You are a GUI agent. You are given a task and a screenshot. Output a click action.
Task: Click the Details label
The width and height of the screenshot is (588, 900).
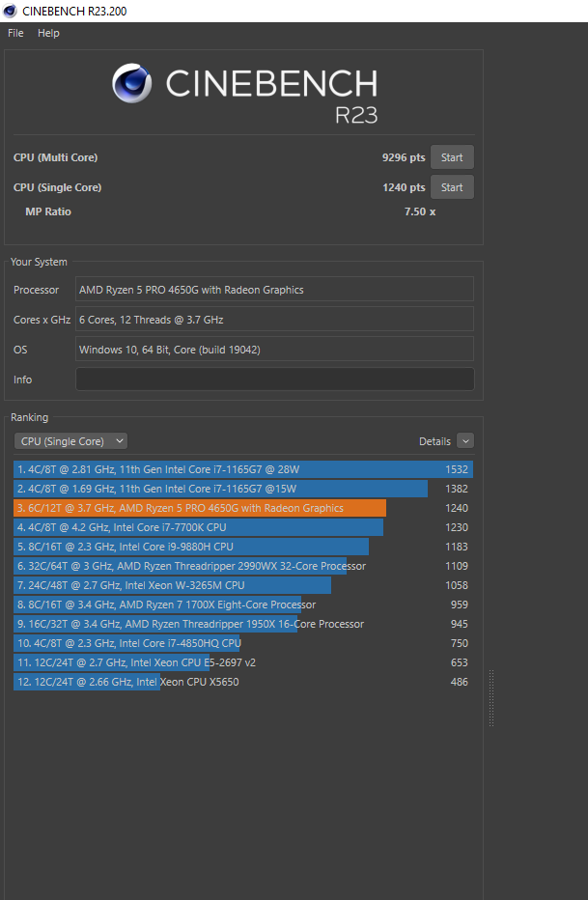(x=434, y=441)
